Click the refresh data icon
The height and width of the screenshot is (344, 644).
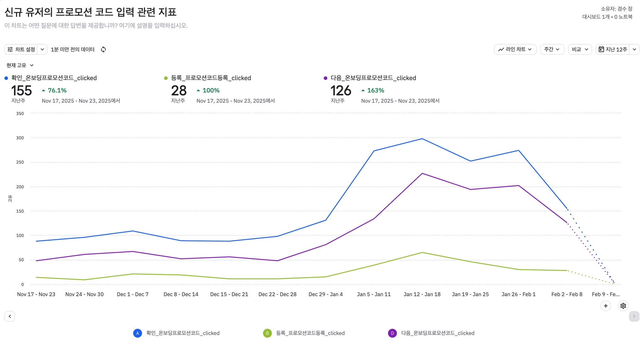(x=103, y=49)
